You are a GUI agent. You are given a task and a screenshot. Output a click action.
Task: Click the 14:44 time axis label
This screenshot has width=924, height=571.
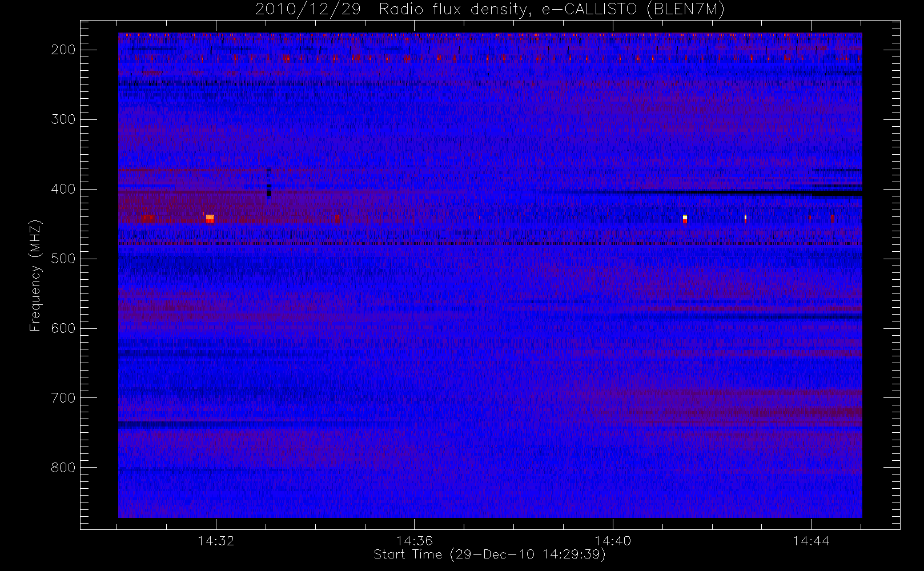(x=811, y=541)
